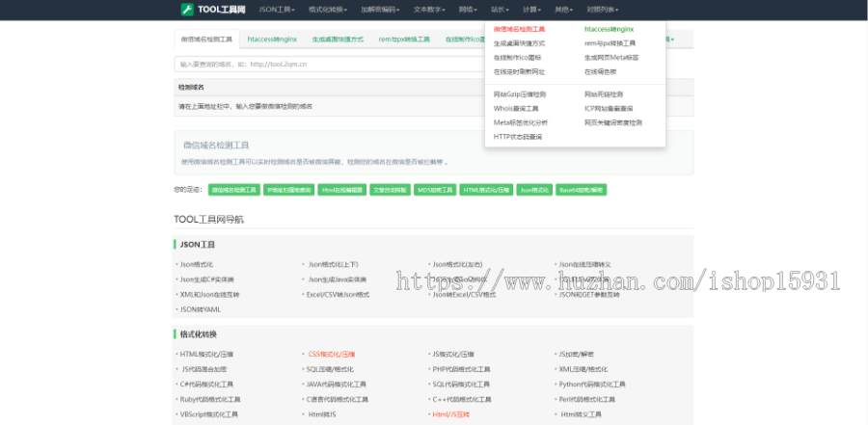The image size is (868, 425).
Task: Open the JS代码混合加密 link
Action: (x=203, y=369)
